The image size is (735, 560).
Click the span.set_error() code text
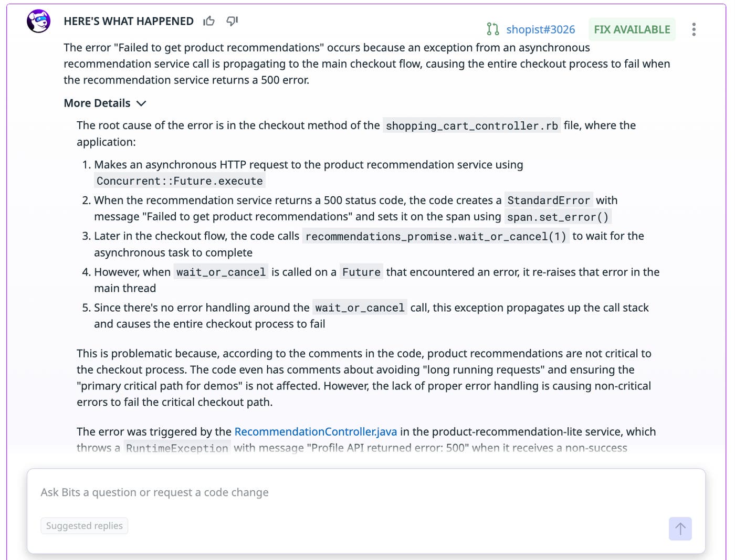[558, 216]
